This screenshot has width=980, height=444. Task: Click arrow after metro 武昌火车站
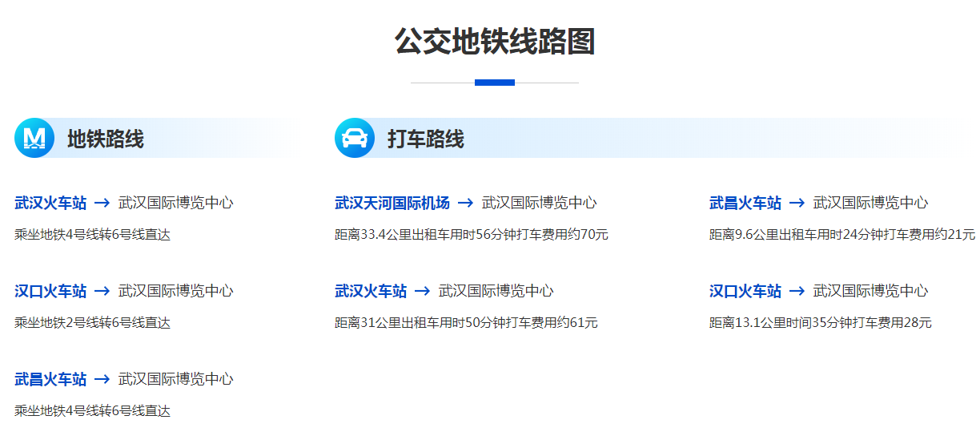coord(102,380)
